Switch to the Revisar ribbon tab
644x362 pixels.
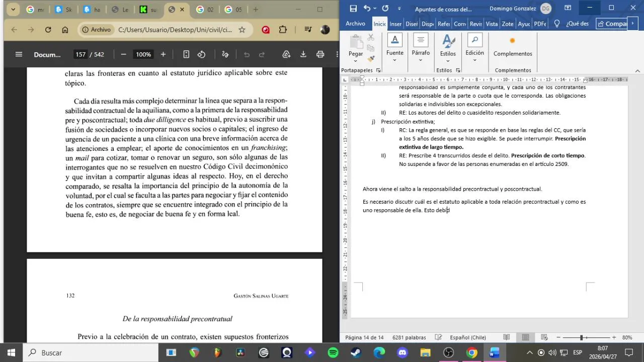(x=476, y=24)
